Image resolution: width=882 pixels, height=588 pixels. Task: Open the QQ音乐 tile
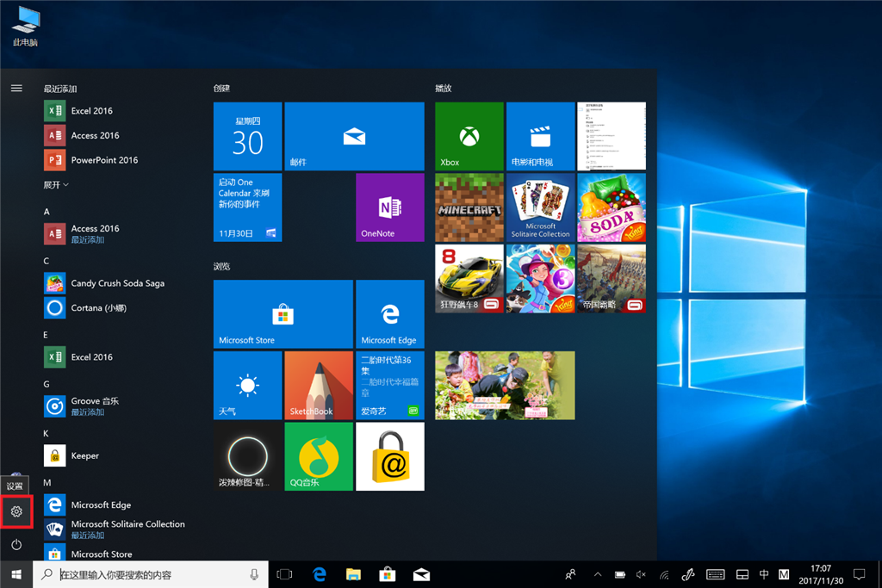coord(319,456)
